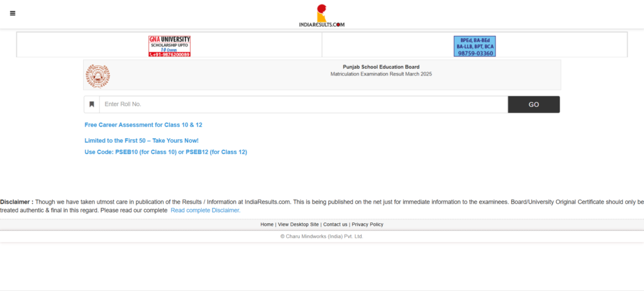Image resolution: width=644 pixels, height=291 pixels.
Task: Open the Privacy Policy footer link
Action: tap(367, 224)
